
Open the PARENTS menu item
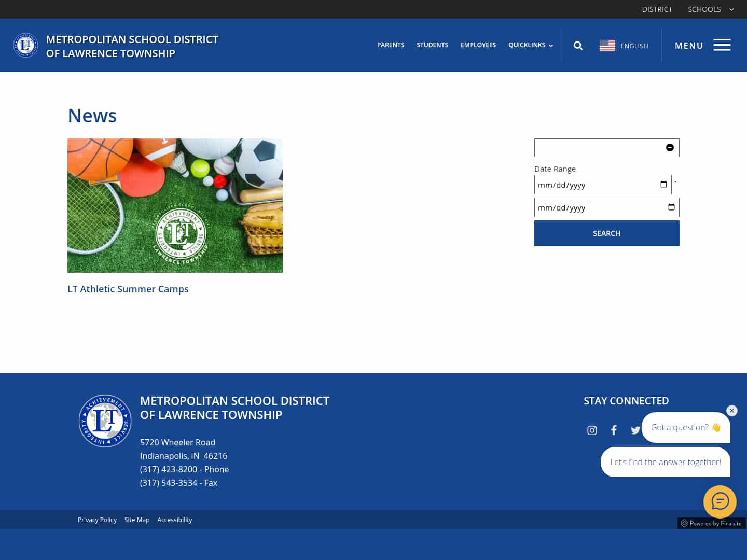(391, 45)
